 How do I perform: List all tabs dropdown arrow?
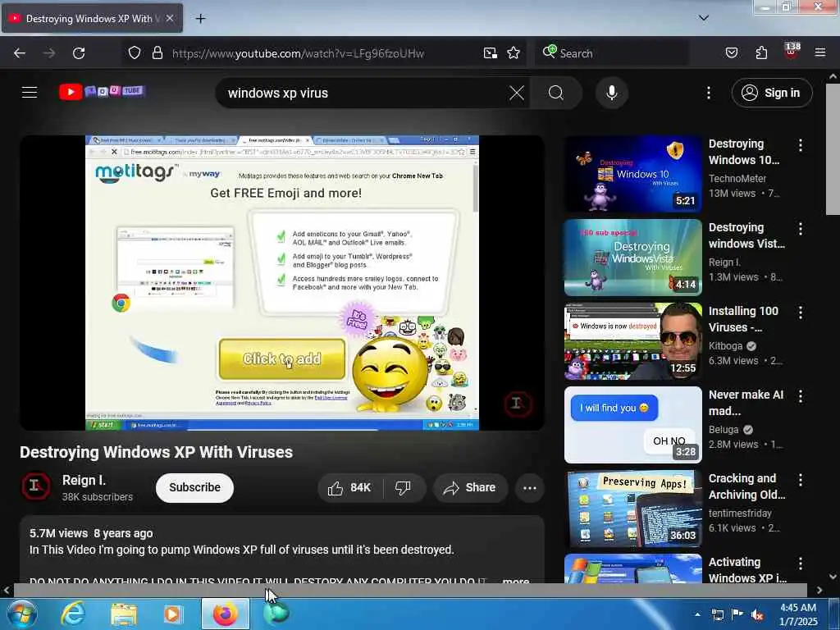click(704, 18)
